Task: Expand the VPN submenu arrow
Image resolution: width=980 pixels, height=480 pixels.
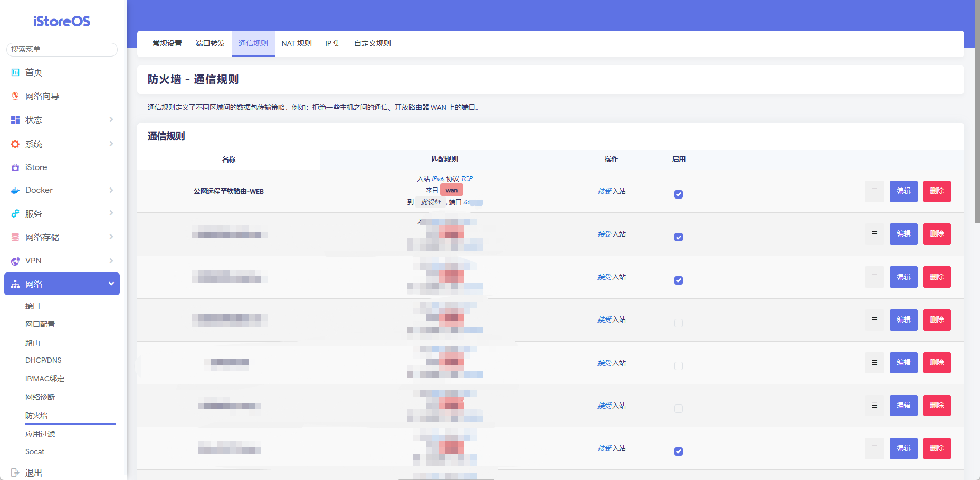Action: [x=111, y=261]
